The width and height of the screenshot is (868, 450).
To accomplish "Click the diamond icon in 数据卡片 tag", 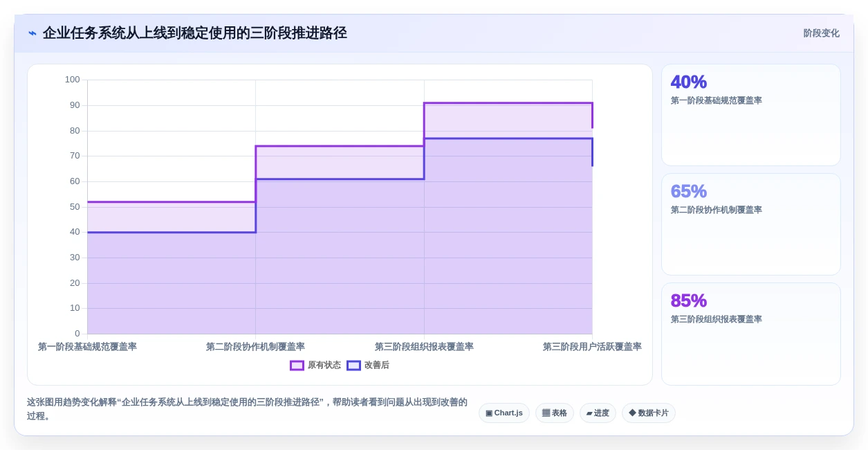I will [632, 413].
